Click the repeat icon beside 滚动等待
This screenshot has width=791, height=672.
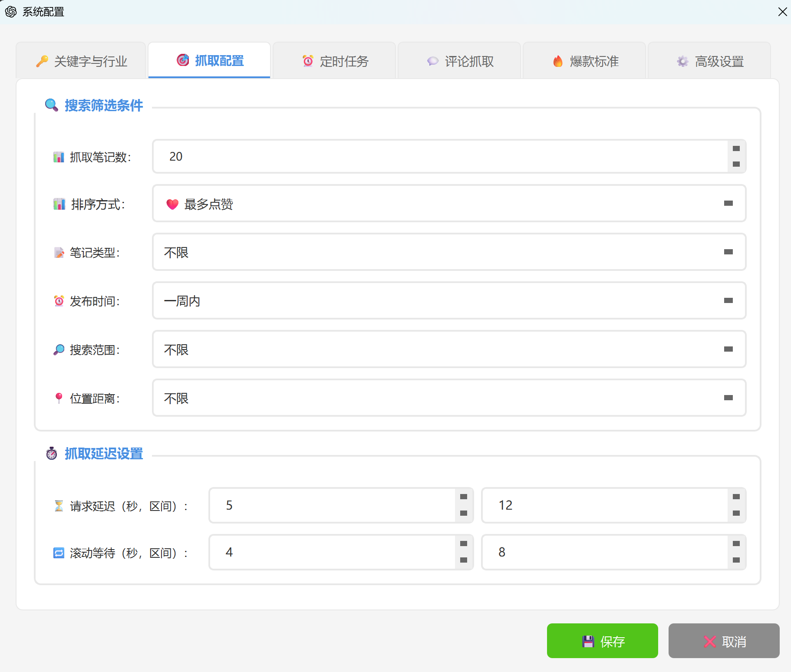coord(59,553)
